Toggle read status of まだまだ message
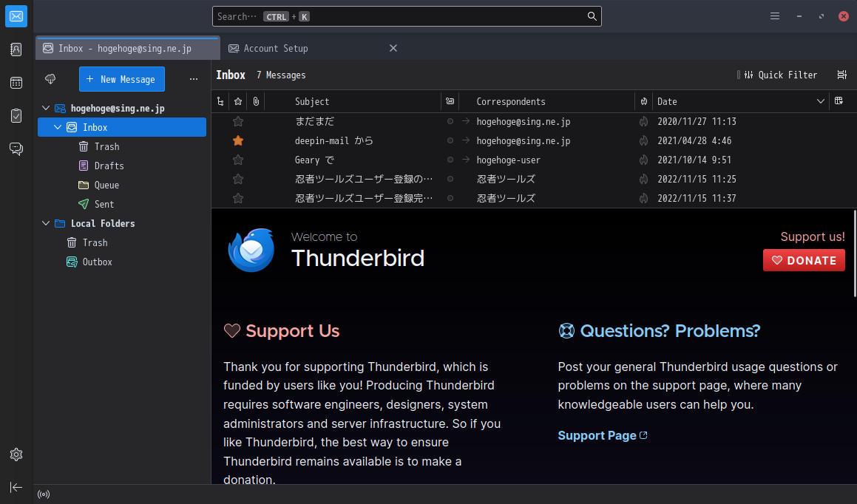Viewport: 857px width, 504px height. point(450,121)
